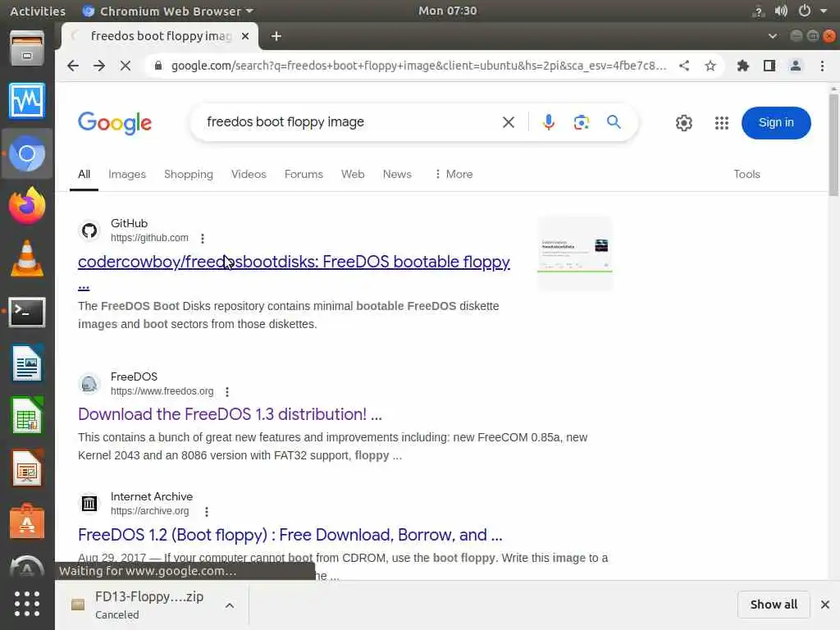
Task: Show the applications grid in the dock
Action: [27, 605]
